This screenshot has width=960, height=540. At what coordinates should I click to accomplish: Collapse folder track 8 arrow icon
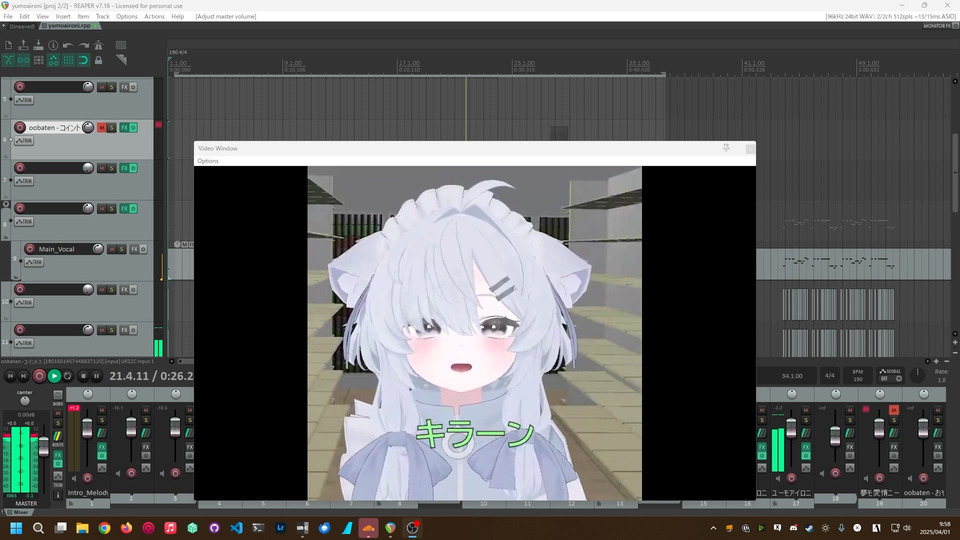click(x=6, y=204)
